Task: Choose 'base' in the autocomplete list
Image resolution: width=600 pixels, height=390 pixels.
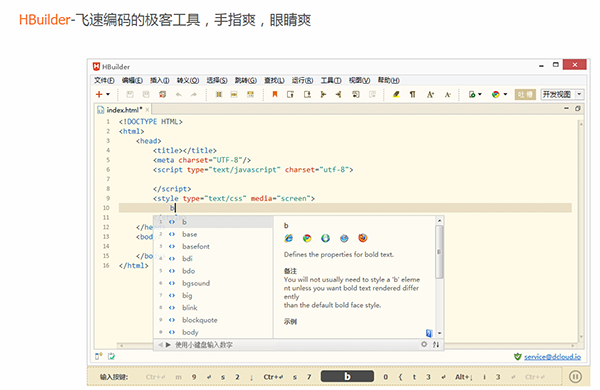Action: (214, 234)
